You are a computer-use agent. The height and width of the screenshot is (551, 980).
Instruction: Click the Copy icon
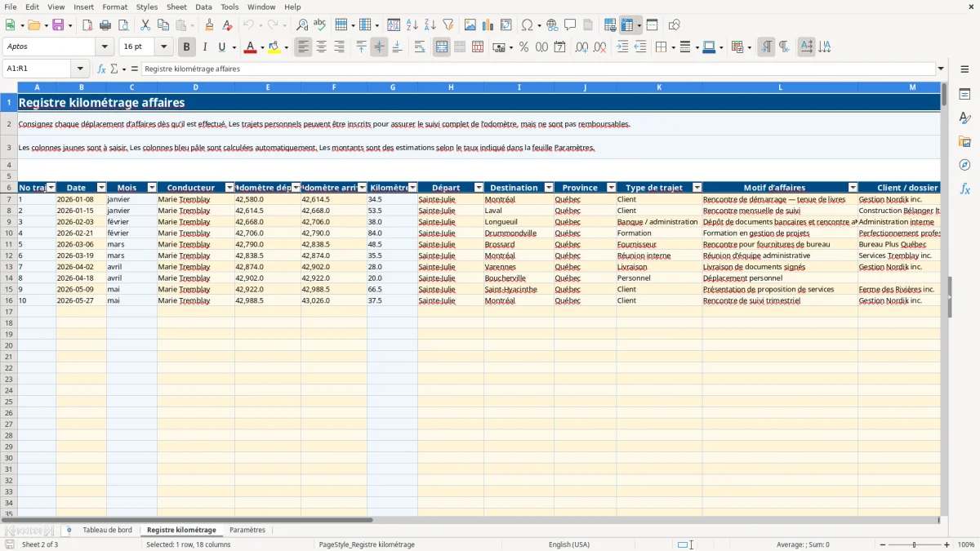coord(163,25)
